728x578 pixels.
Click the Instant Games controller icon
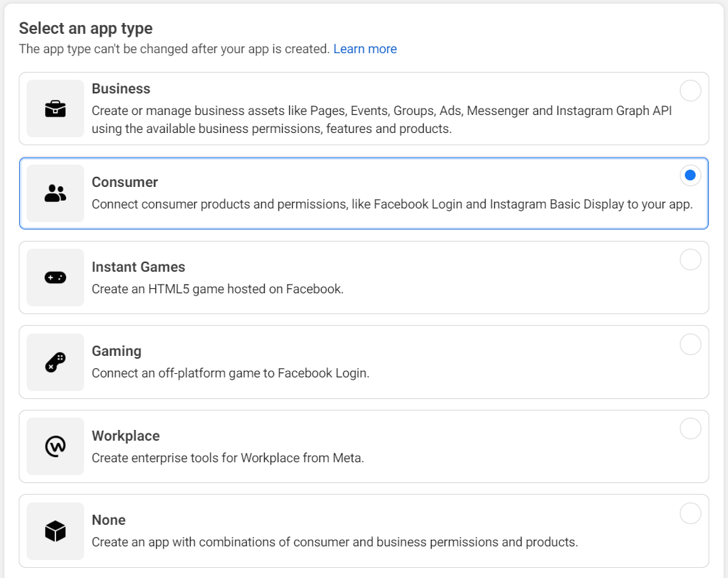(x=55, y=277)
